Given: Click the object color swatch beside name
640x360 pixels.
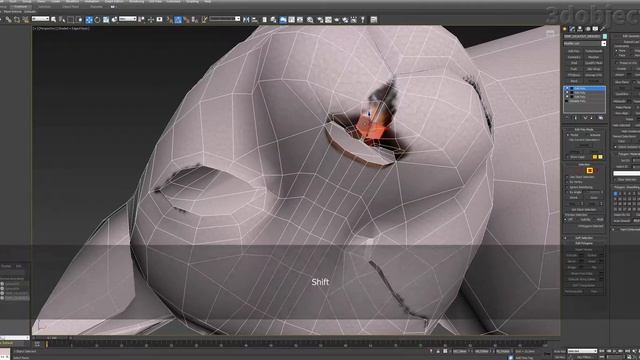Looking at the screenshot, I should pyautogui.click(x=605, y=36).
